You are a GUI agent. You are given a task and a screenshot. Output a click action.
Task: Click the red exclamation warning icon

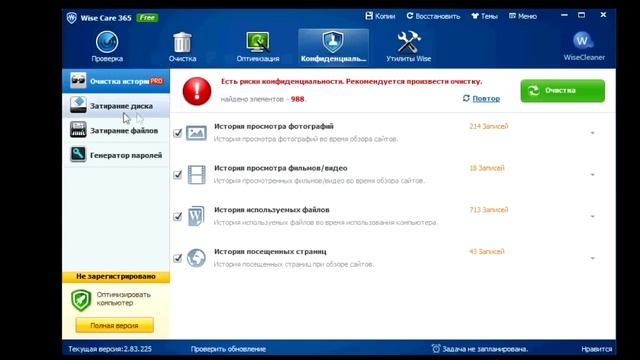point(197,91)
